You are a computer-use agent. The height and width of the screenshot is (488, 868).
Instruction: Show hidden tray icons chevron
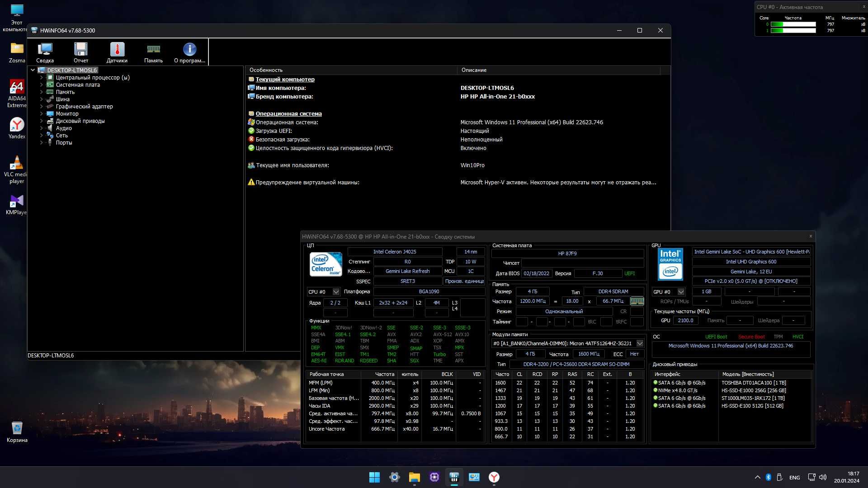coord(757,477)
